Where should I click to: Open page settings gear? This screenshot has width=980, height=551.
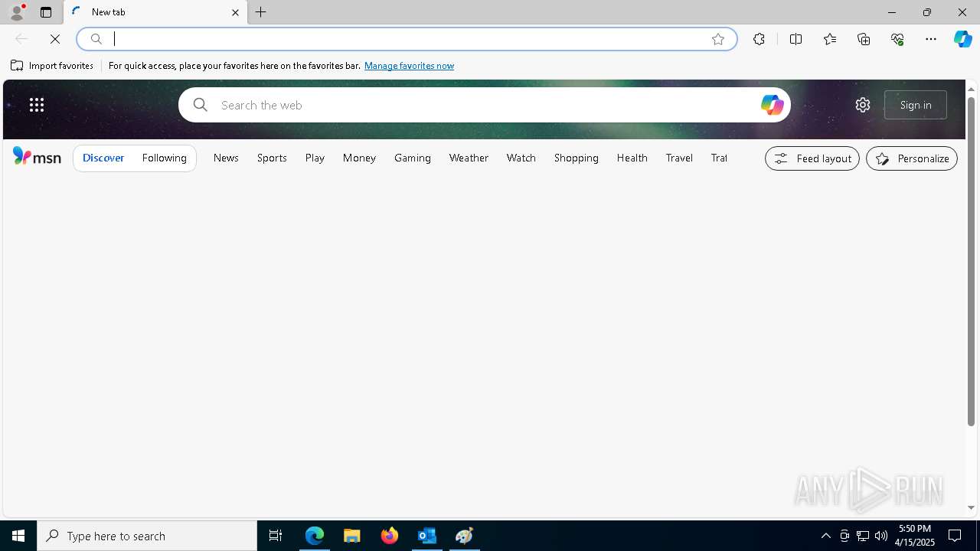[x=863, y=105]
